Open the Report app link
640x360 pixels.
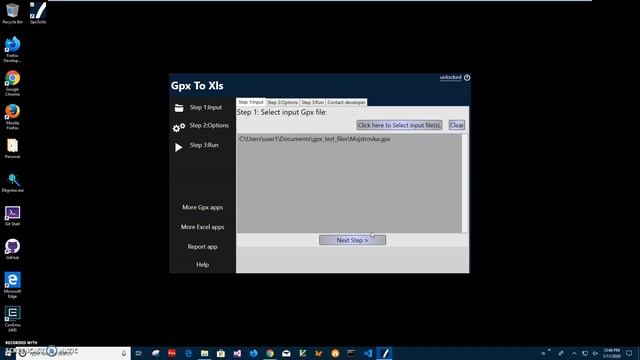pos(202,247)
